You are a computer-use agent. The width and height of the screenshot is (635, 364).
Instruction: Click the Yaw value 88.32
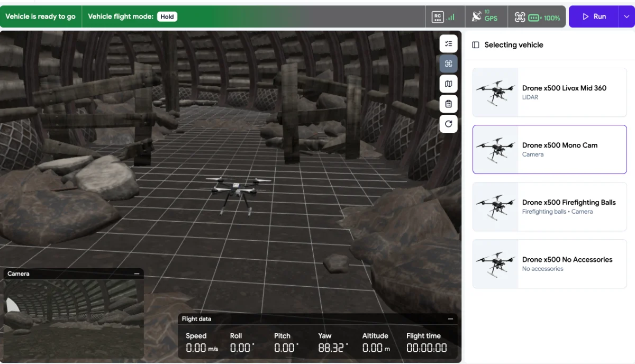click(x=333, y=348)
